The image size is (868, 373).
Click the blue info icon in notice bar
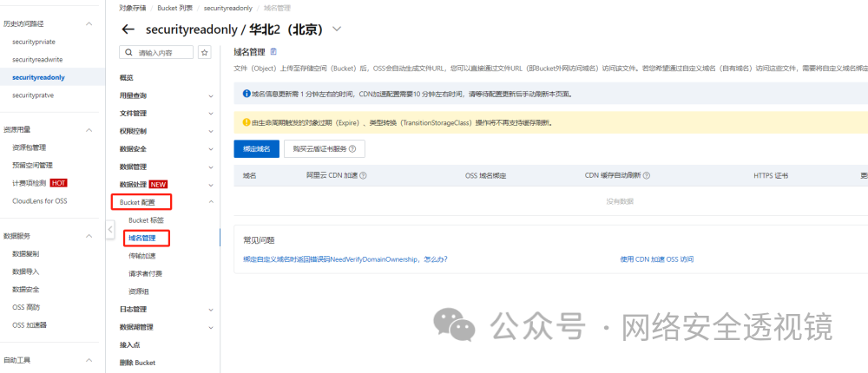coord(247,94)
